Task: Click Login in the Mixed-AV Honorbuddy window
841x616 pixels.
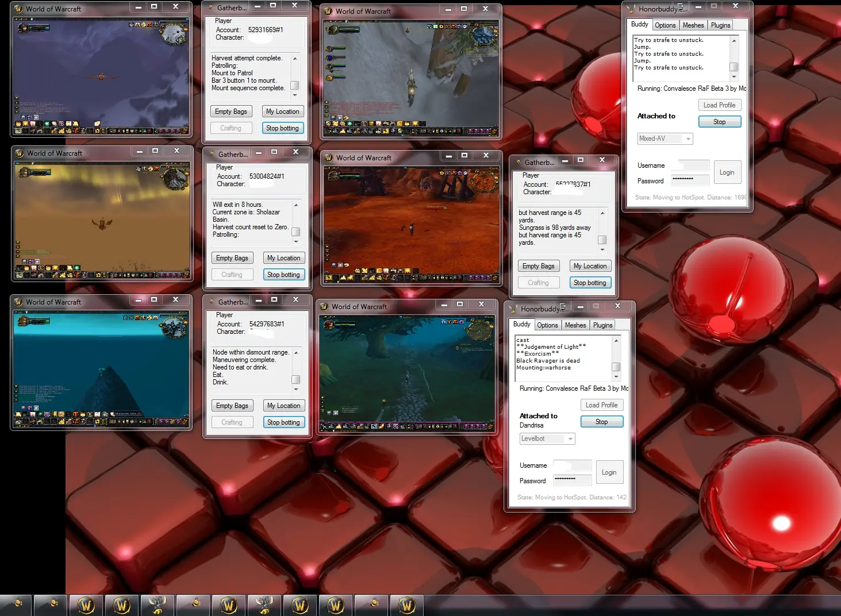Action: (727, 172)
